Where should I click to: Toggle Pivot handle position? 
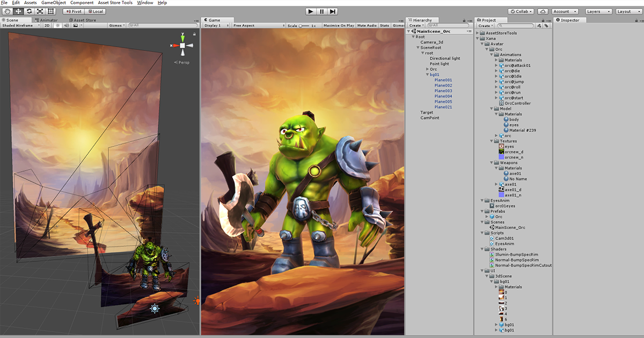click(74, 11)
